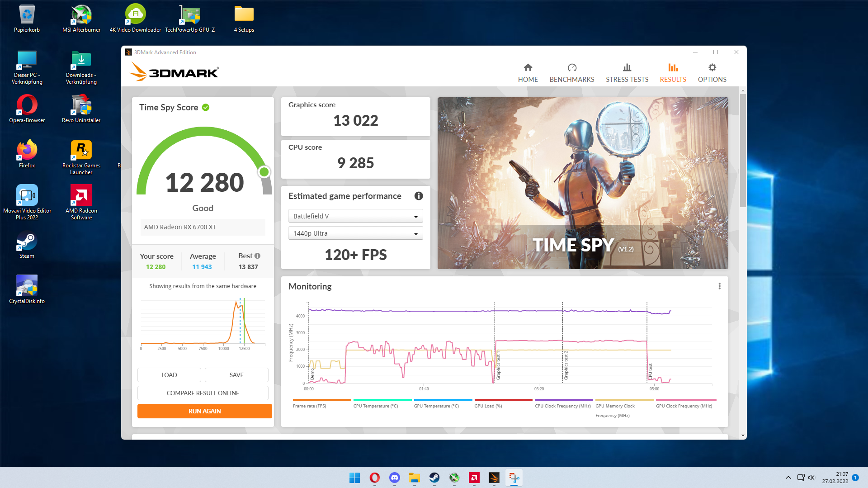Click the AMD Radeon RX 6700 XT field

[x=203, y=227]
